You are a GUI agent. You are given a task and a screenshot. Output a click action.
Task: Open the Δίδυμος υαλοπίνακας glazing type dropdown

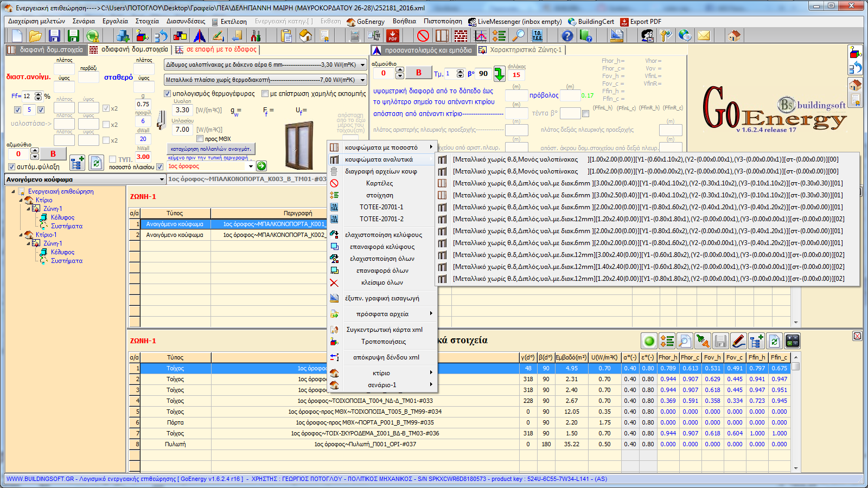tap(362, 65)
